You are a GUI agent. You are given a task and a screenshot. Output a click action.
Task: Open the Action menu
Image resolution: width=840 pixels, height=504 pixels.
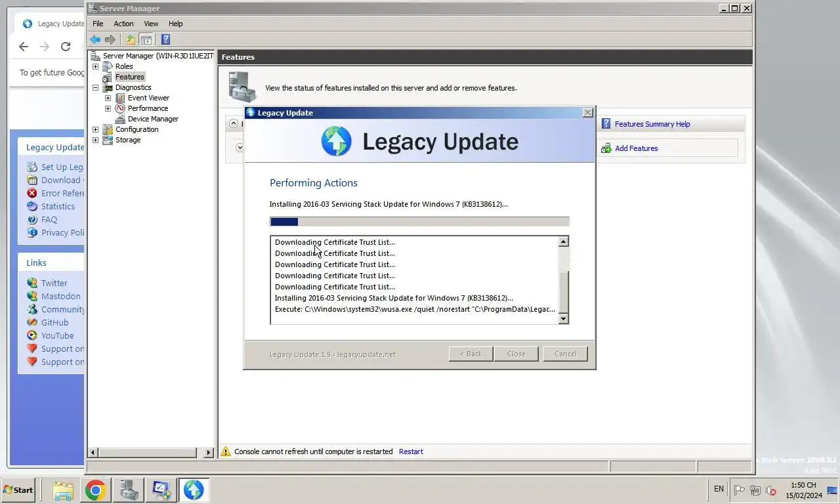(123, 24)
